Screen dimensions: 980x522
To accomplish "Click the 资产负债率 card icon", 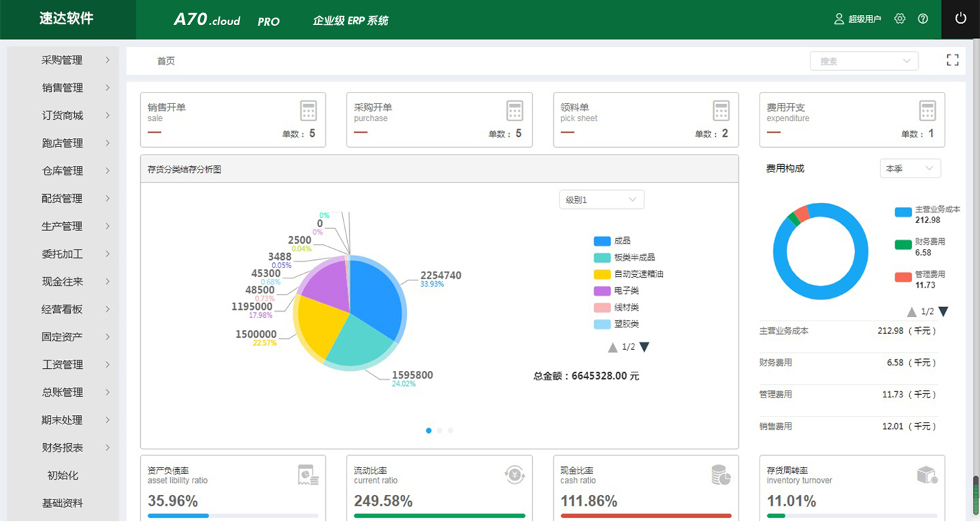I will pos(308,474).
